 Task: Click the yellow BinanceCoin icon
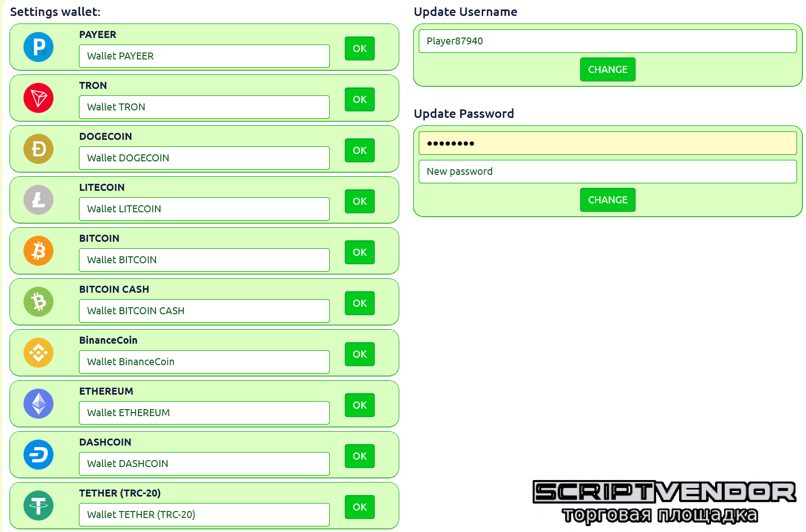(38, 353)
